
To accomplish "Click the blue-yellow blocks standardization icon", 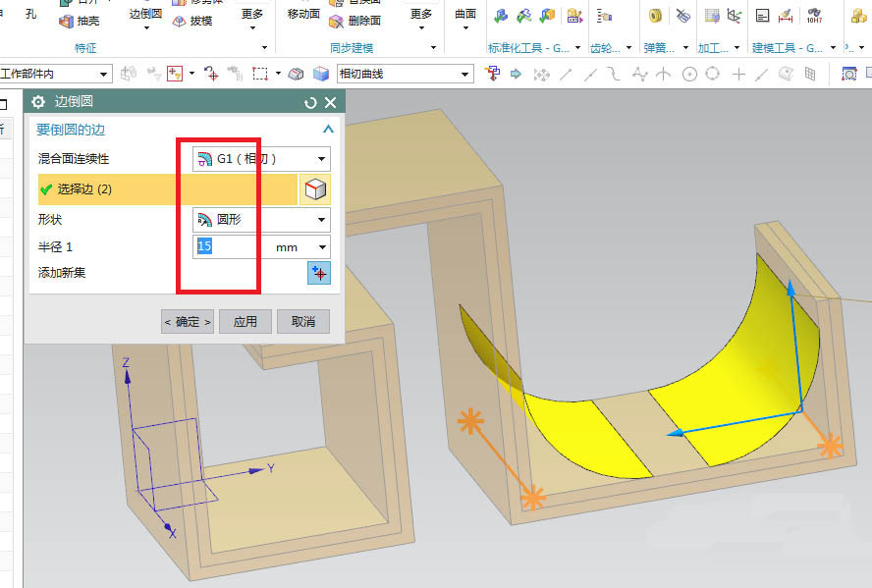I will pyautogui.click(x=548, y=16).
